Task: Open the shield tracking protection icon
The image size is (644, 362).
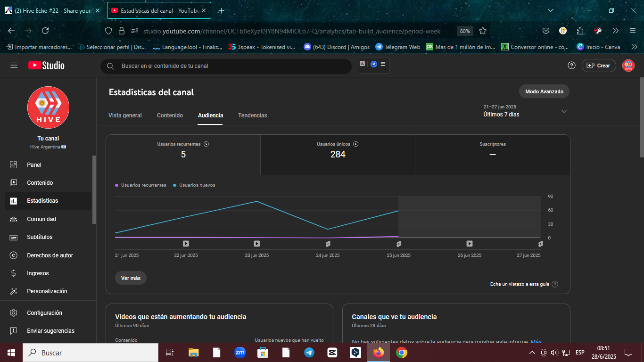Action: 108,31
